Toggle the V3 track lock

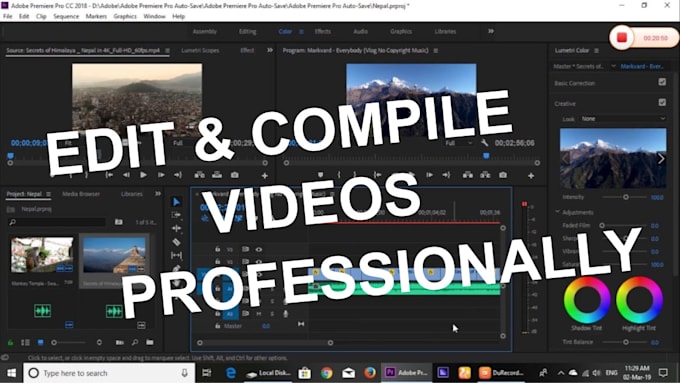(218, 249)
